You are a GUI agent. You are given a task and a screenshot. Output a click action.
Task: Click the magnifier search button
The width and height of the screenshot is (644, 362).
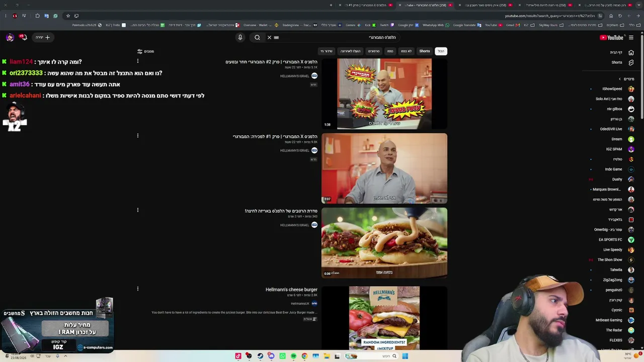click(257, 37)
